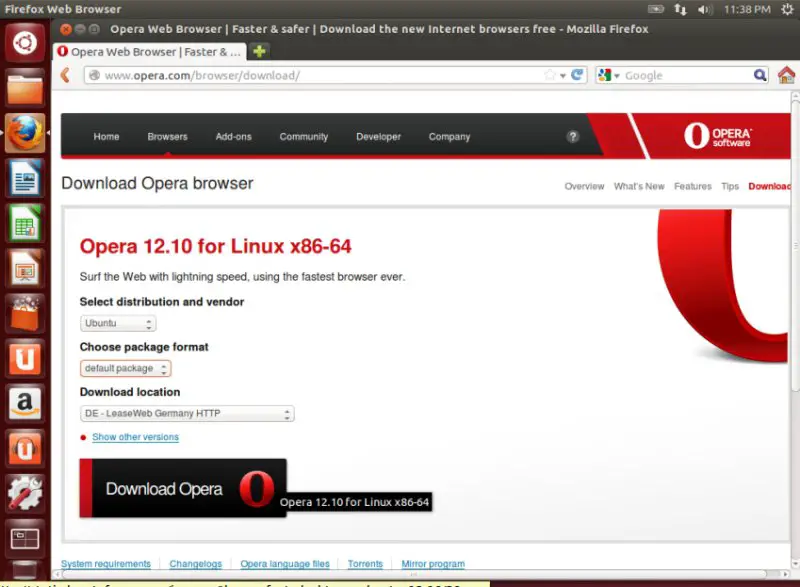Viewport: 800px width, 587px height.
Task: Switch to the Overview subpage
Action: [584, 186]
